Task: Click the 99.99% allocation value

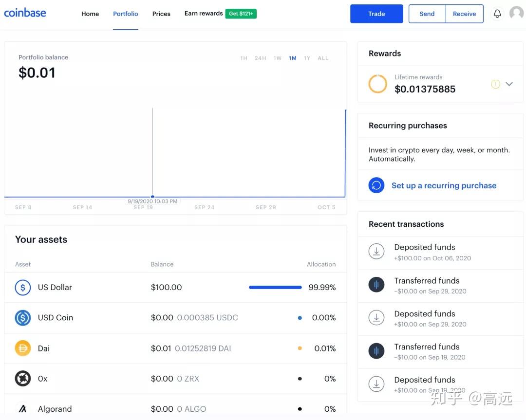Action: 322,287
